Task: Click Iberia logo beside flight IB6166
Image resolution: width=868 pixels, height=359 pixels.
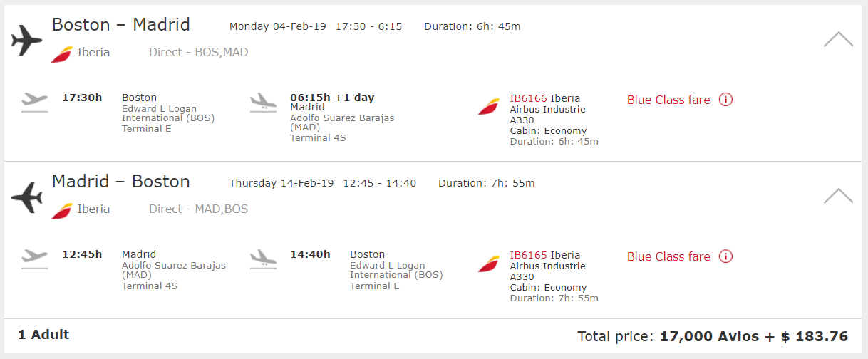Action: pyautogui.click(x=489, y=106)
